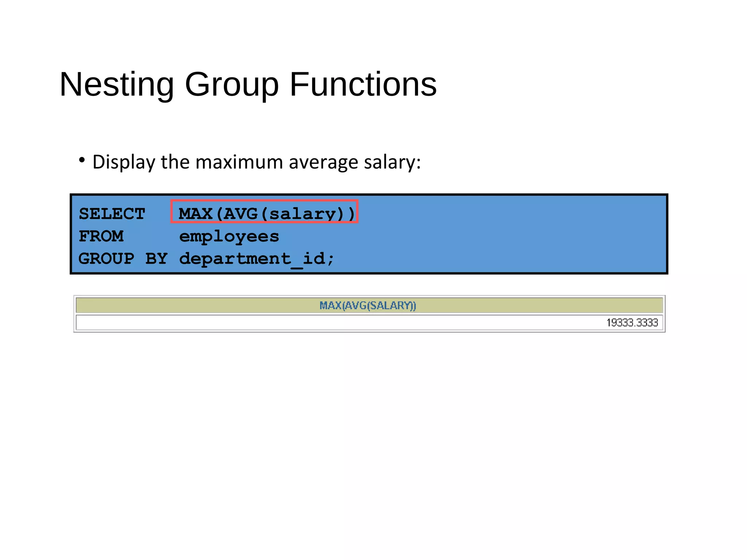The width and height of the screenshot is (747, 560).
Task: Click the word 'Nesting' in the title
Action: (117, 85)
